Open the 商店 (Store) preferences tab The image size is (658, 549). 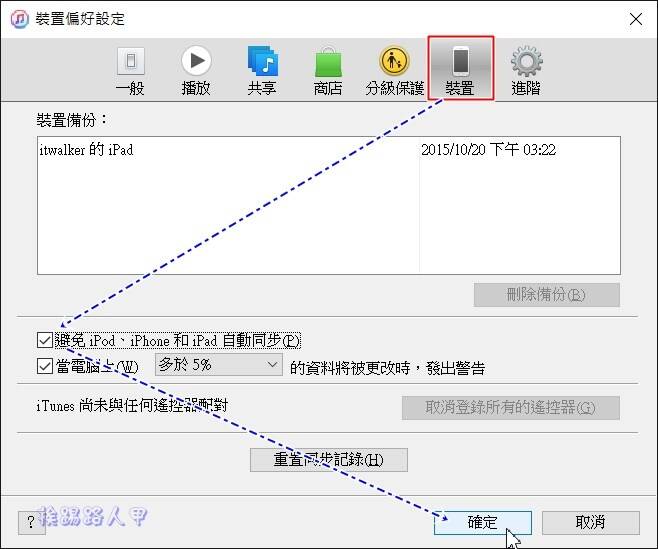click(x=328, y=71)
